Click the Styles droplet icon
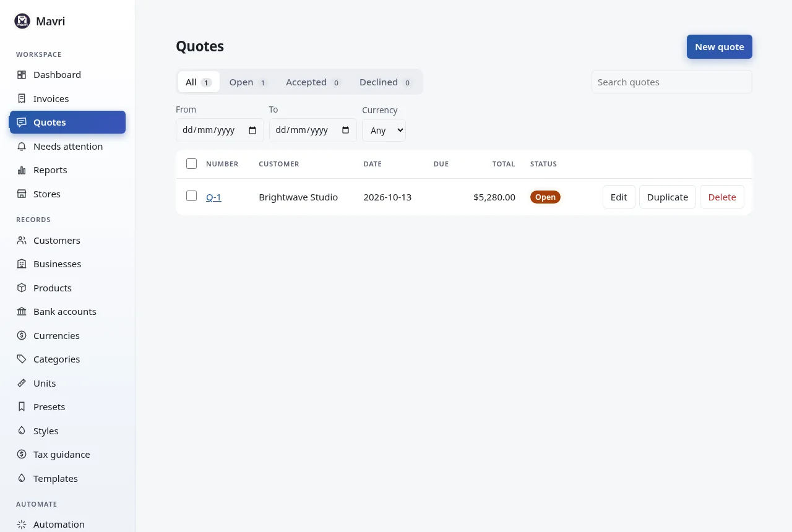This screenshot has height=532, width=792. pos(22,431)
